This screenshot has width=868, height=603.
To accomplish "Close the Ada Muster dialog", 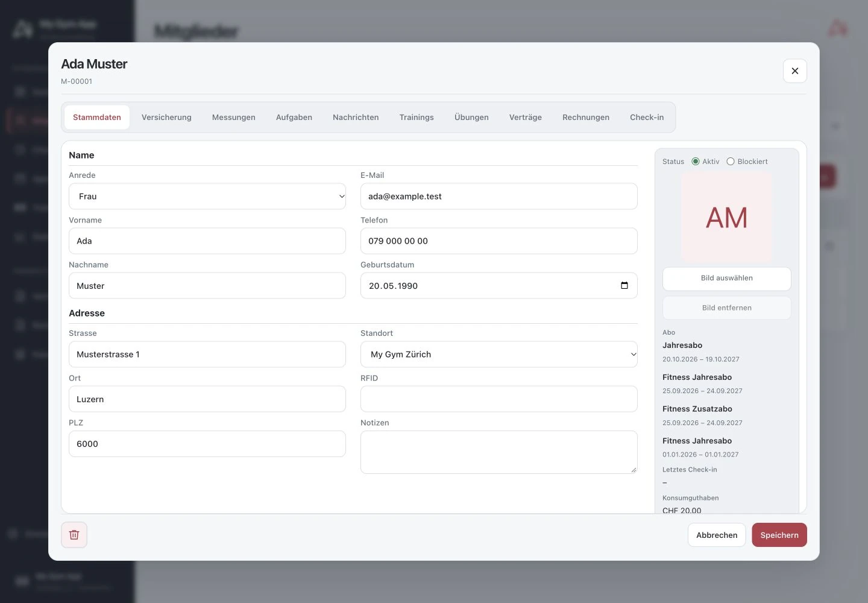I will point(795,71).
